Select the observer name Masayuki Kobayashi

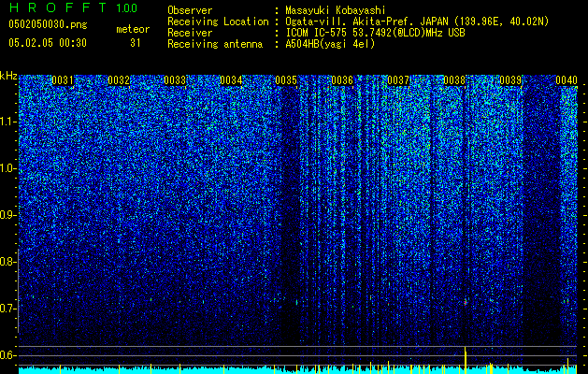[x=336, y=10]
